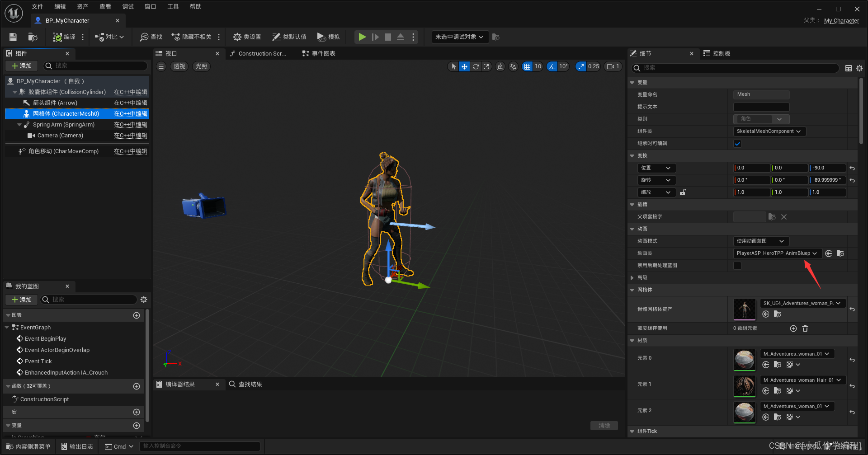
Task: Add element to 蒙皮缓存使用 array
Action: [793, 328]
